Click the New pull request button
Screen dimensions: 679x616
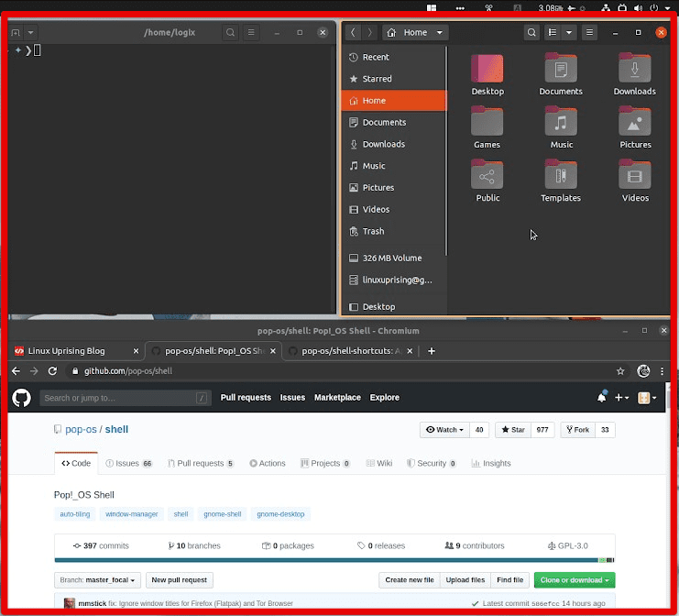point(180,580)
